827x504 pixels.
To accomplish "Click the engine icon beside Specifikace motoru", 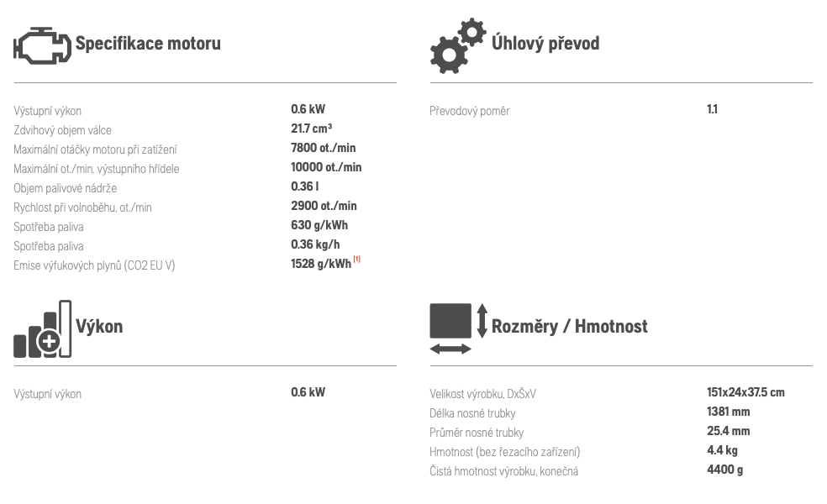I will tap(42, 45).
